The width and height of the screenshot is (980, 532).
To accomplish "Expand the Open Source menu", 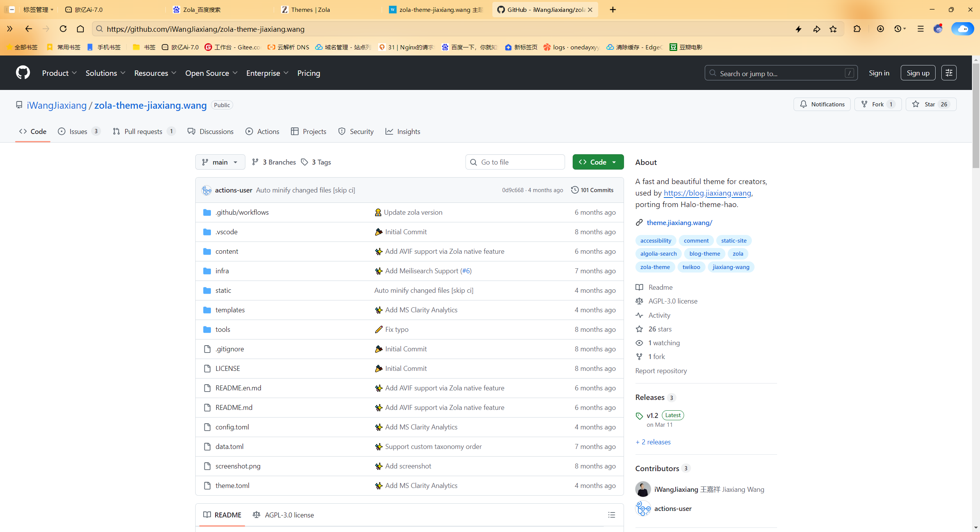I will [211, 73].
